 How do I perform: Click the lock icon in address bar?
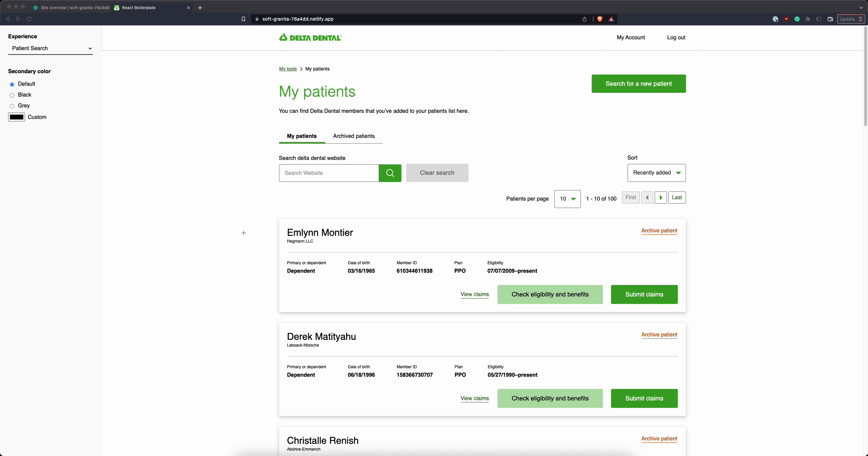click(257, 19)
